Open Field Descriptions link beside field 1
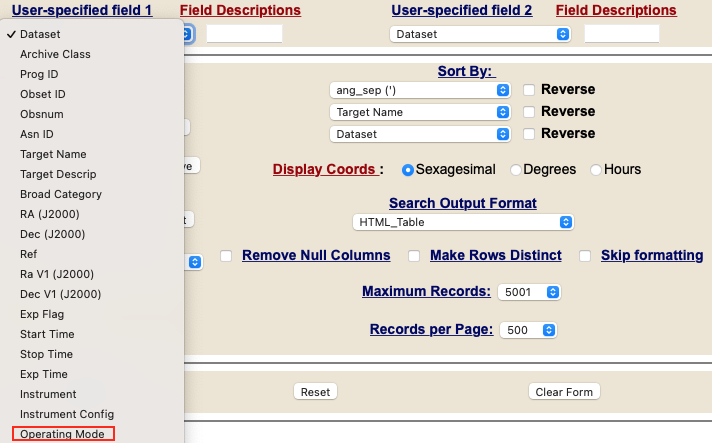The height and width of the screenshot is (443, 718). (240, 10)
